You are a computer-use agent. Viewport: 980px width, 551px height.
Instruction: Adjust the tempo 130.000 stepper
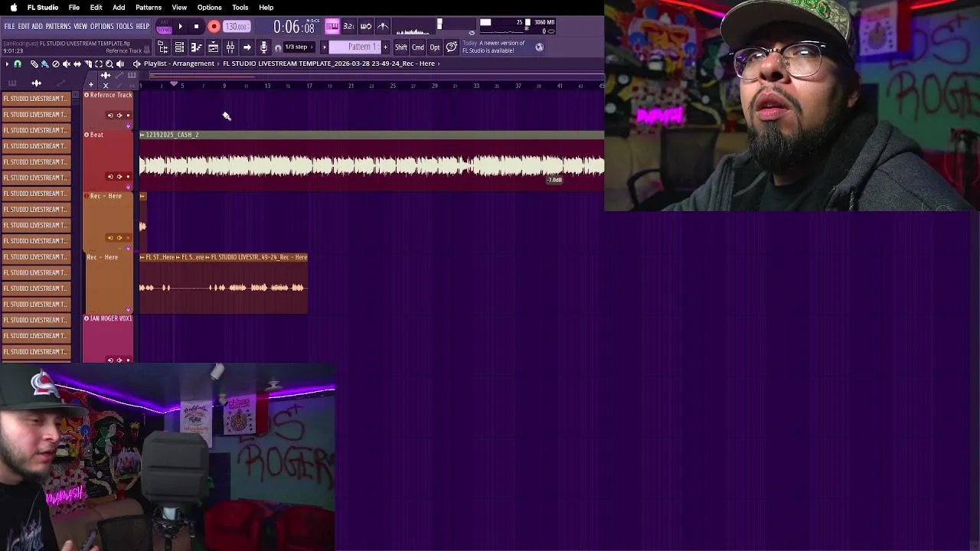(236, 27)
